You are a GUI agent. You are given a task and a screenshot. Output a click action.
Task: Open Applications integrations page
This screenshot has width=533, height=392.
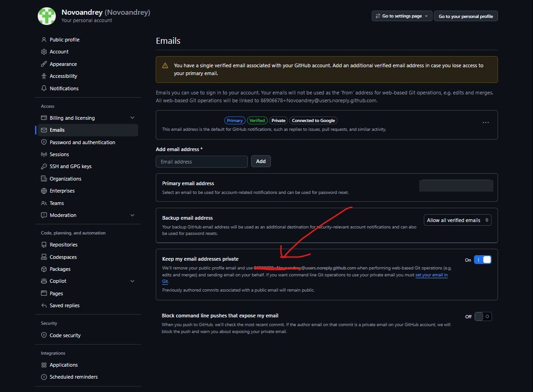click(64, 365)
